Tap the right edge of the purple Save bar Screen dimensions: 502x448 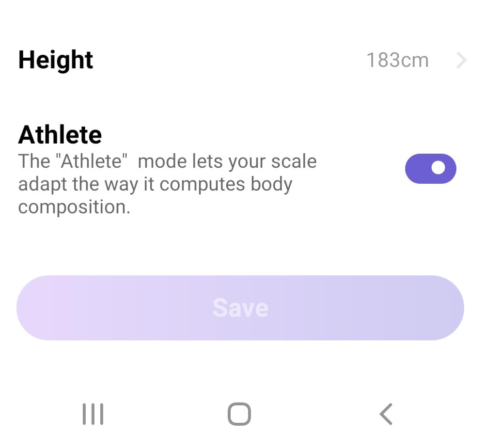(x=448, y=308)
